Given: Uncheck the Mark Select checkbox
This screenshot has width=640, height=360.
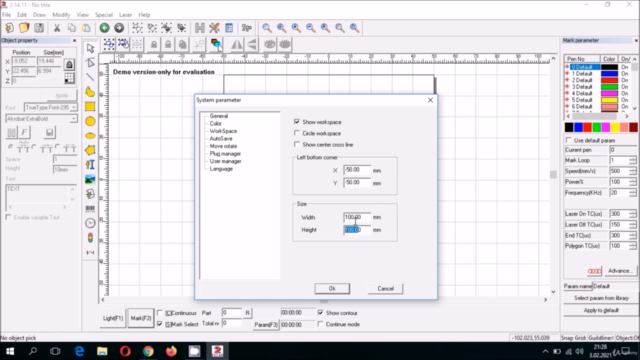Looking at the screenshot, I should [x=160, y=324].
